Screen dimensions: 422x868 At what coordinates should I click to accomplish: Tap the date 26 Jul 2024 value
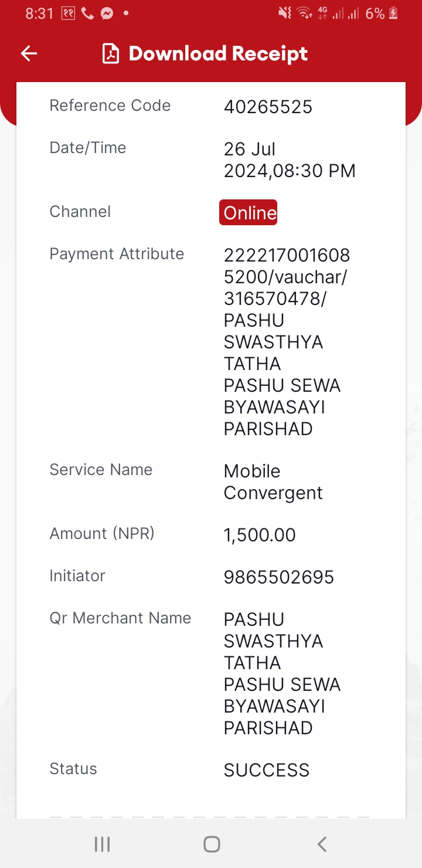290,160
